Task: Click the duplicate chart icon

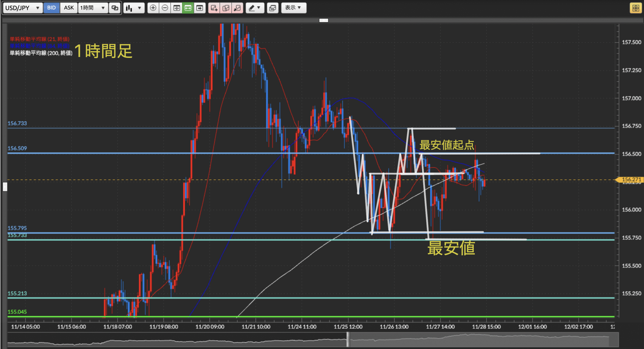Action: coord(226,8)
